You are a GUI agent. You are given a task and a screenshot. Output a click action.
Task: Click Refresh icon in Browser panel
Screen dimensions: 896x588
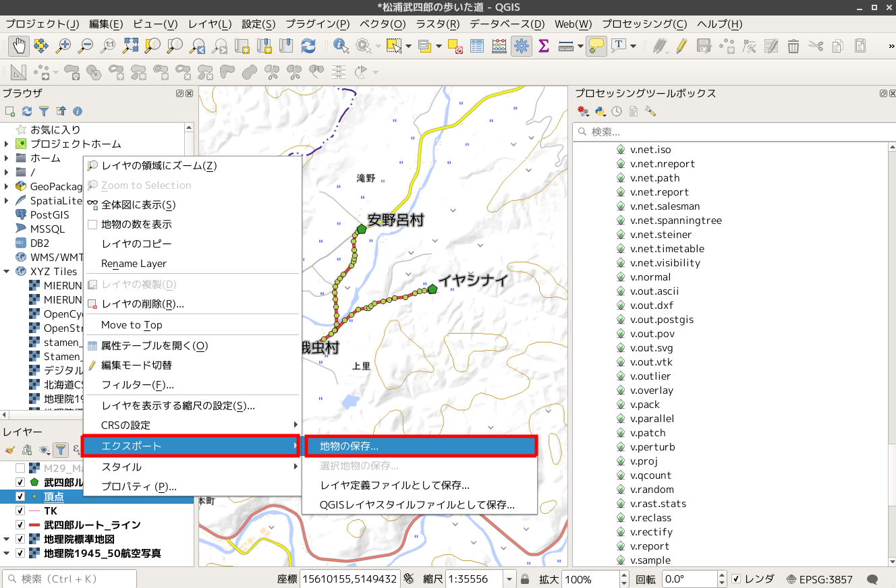click(x=27, y=111)
